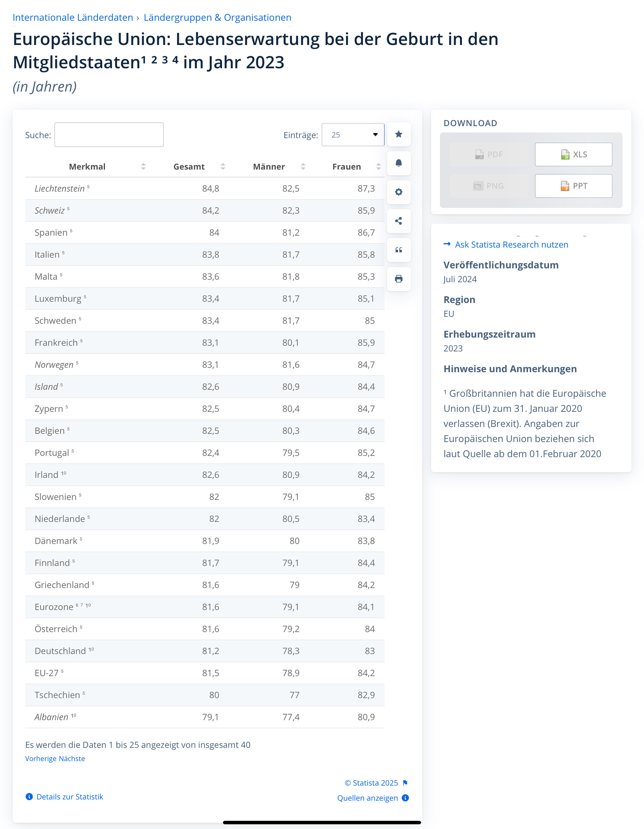The height and width of the screenshot is (829, 644).
Task: Open the Einträge dropdown showing 25
Action: click(353, 135)
